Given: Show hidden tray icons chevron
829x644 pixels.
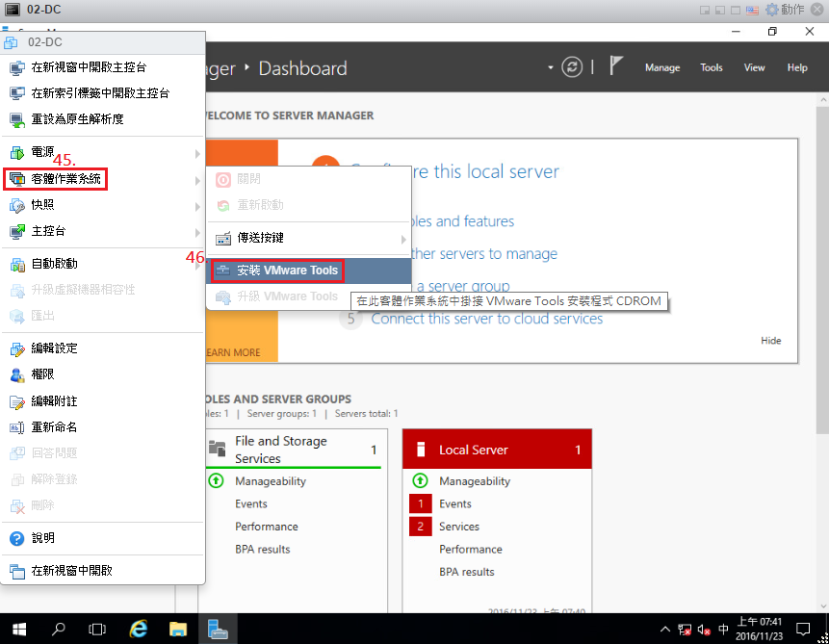Looking at the screenshot, I should pos(665,630).
